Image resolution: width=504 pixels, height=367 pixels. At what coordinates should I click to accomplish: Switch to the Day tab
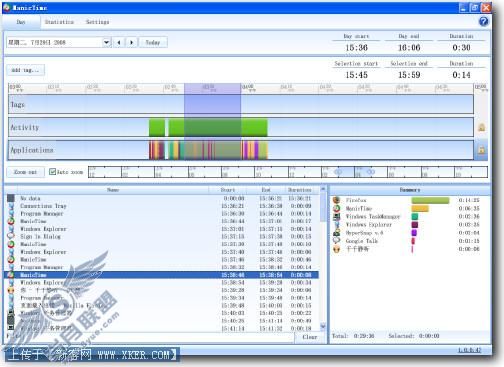tap(21, 22)
